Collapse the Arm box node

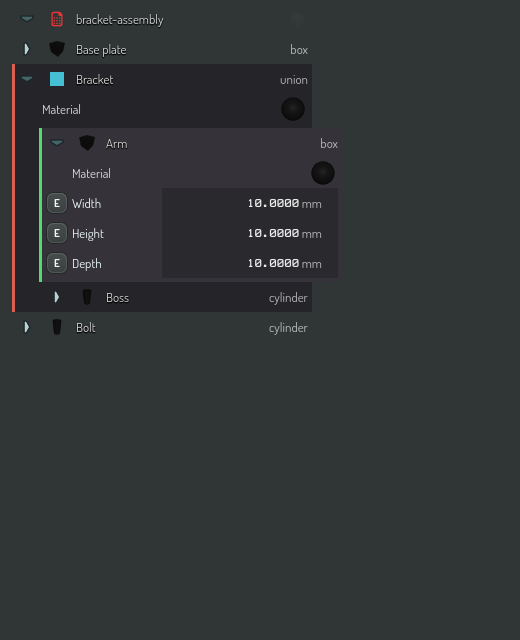57,143
